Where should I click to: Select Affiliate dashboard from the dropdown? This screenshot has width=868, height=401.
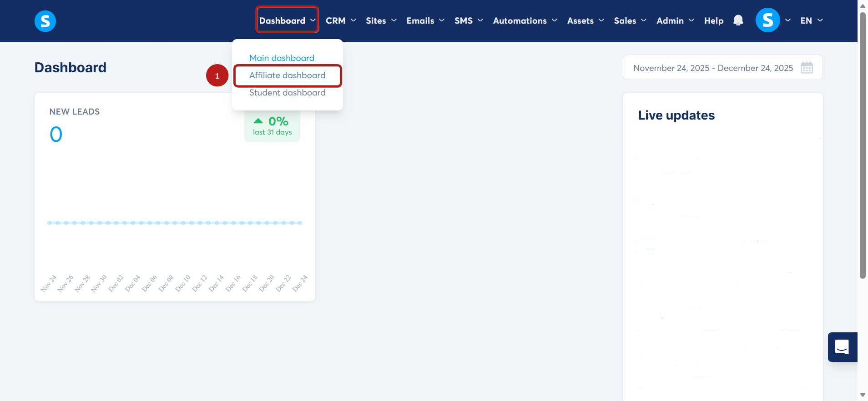tap(287, 75)
